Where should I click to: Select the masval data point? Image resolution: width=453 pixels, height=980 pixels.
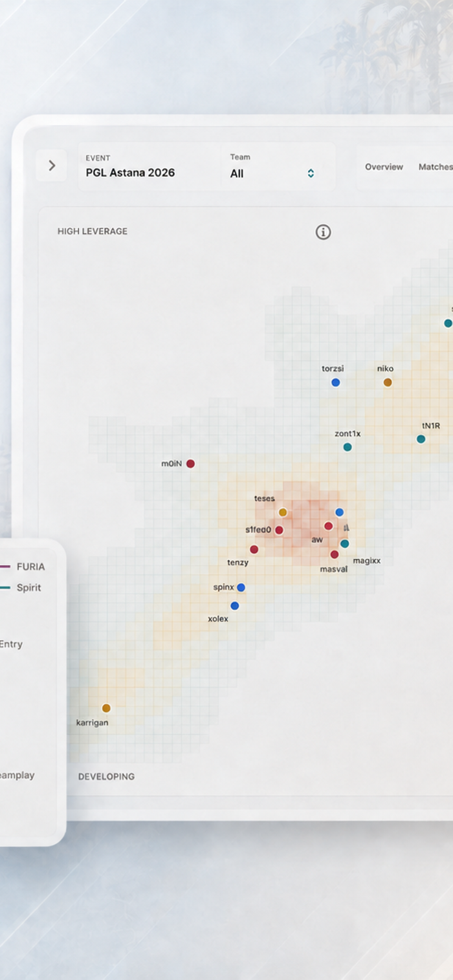[x=335, y=554]
